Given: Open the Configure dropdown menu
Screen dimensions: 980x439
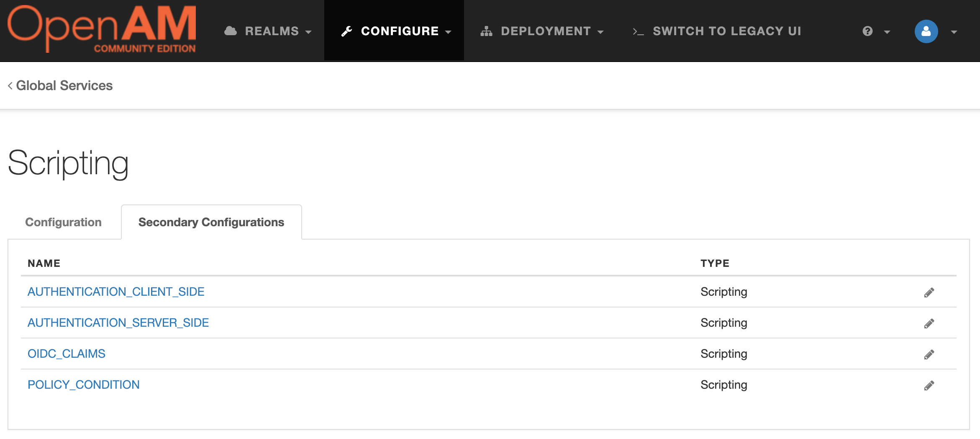Looking at the screenshot, I should tap(394, 31).
